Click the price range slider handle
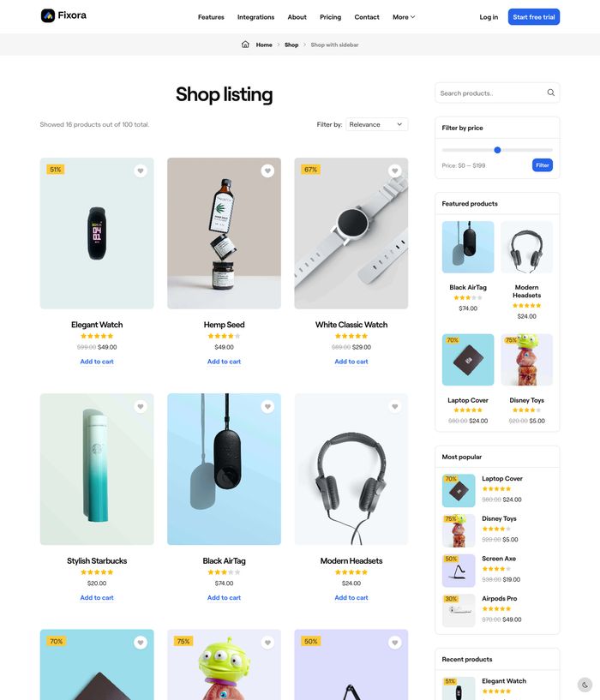600x700 pixels. (x=497, y=150)
